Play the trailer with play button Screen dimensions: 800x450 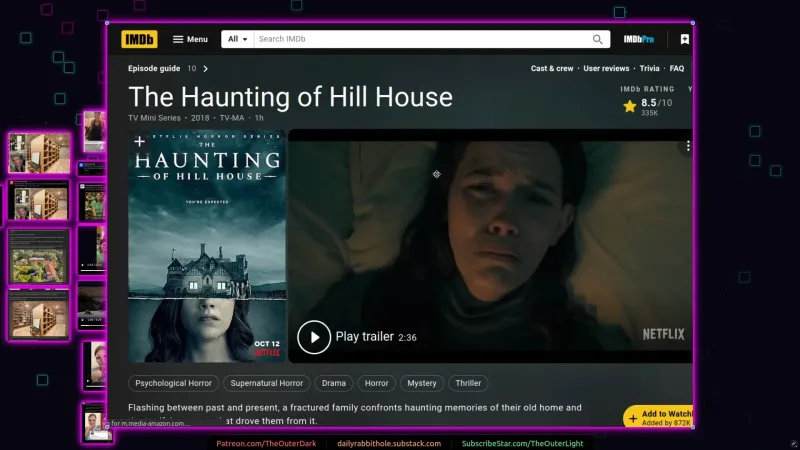tap(314, 337)
